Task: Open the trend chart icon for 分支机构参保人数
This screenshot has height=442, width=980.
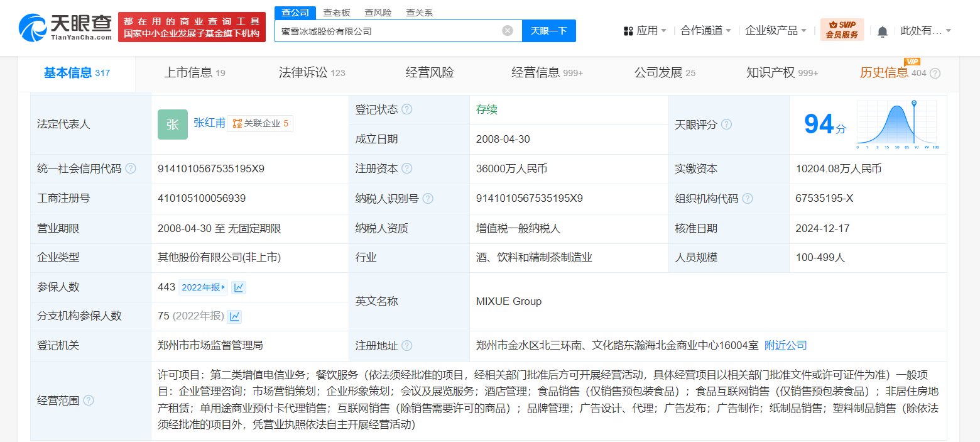Action: [234, 316]
